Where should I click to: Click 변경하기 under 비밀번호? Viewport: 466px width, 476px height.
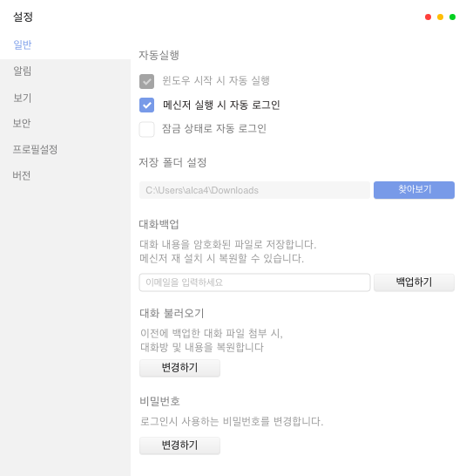click(x=180, y=445)
